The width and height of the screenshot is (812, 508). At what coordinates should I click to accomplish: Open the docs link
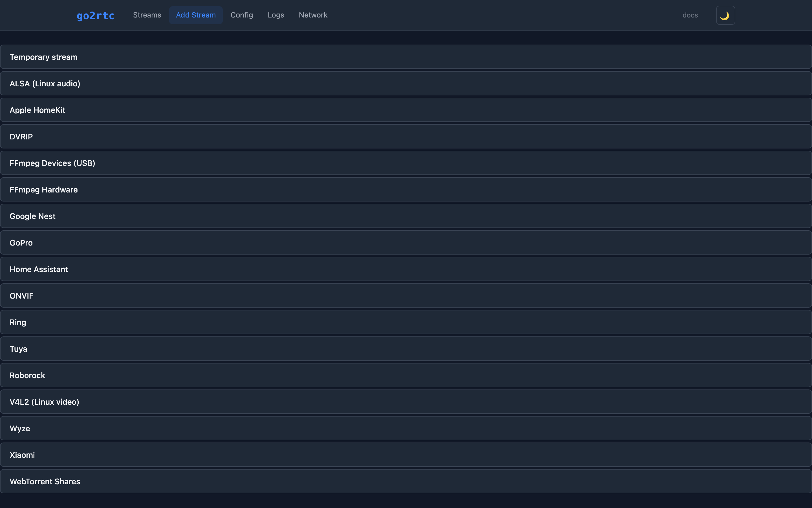tap(690, 16)
